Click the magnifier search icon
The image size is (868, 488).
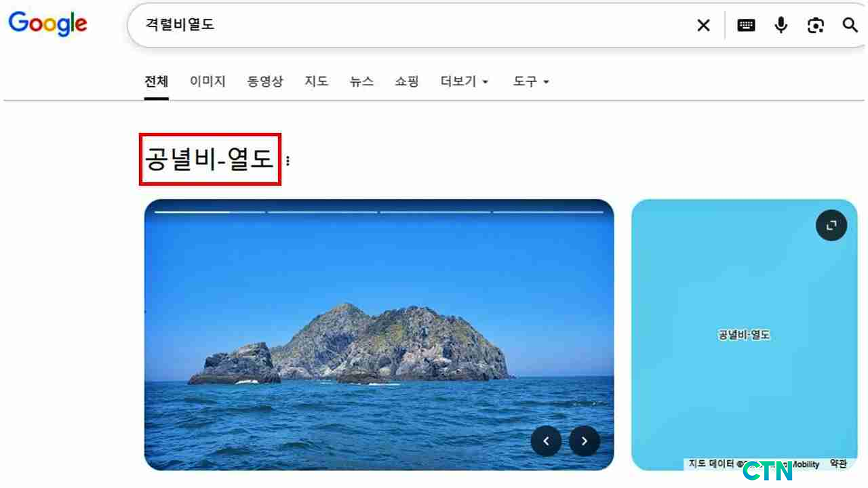pyautogui.click(x=850, y=26)
